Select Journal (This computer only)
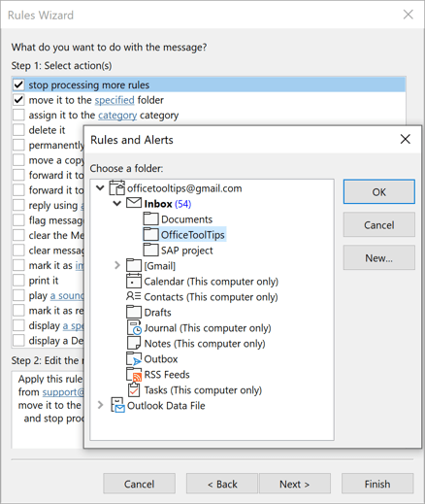Screen dimensions: 425x504 click(x=208, y=328)
